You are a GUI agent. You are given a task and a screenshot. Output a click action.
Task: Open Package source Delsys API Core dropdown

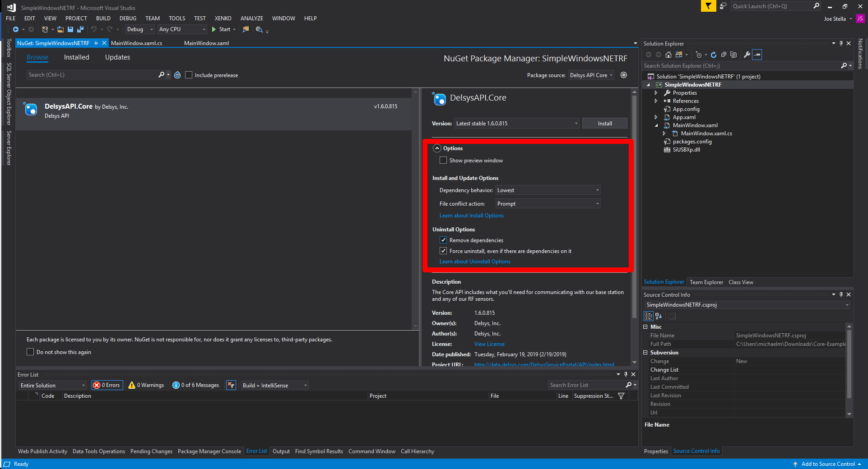click(x=591, y=75)
